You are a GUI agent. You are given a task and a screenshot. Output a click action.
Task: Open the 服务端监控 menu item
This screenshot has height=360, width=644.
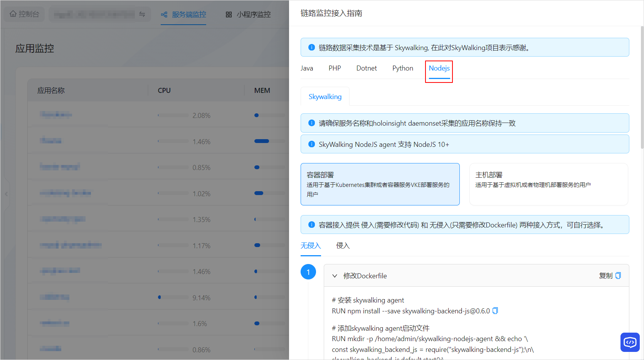[x=183, y=15]
